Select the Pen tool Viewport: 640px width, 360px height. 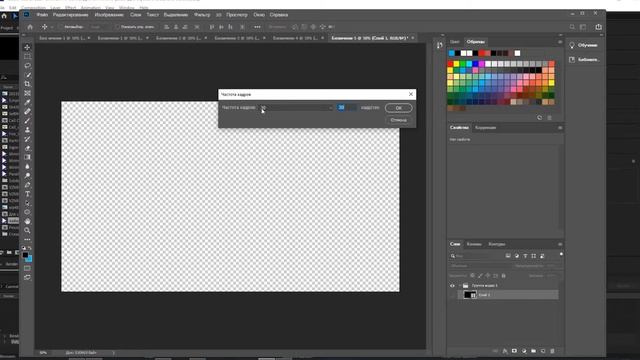(x=27, y=185)
